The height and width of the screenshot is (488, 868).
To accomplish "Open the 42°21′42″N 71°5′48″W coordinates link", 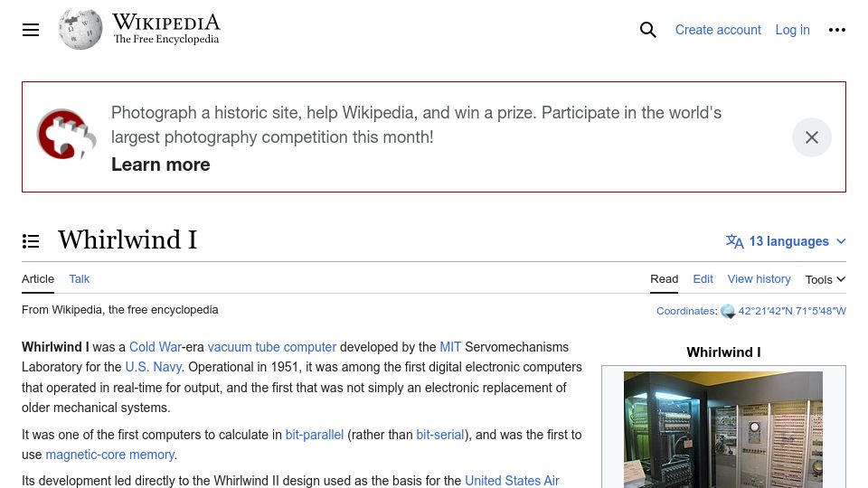I will 792,311.
